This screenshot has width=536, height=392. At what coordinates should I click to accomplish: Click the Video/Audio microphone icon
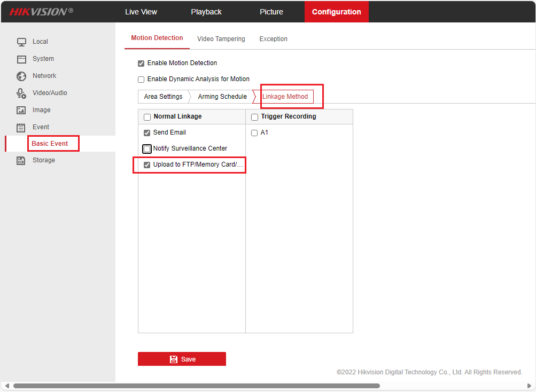coord(21,93)
